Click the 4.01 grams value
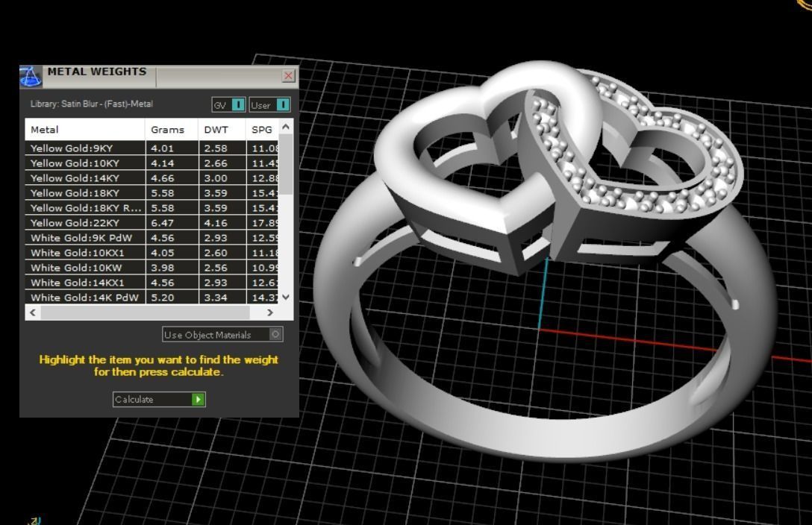The width and height of the screenshot is (812, 525). [162, 148]
